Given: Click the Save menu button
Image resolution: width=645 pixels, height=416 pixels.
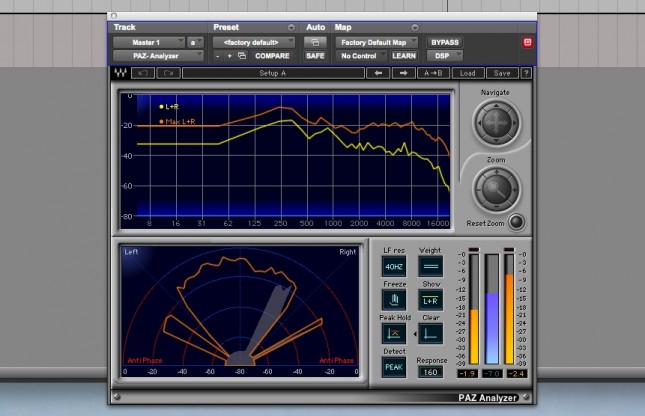Looking at the screenshot, I should pos(502,73).
